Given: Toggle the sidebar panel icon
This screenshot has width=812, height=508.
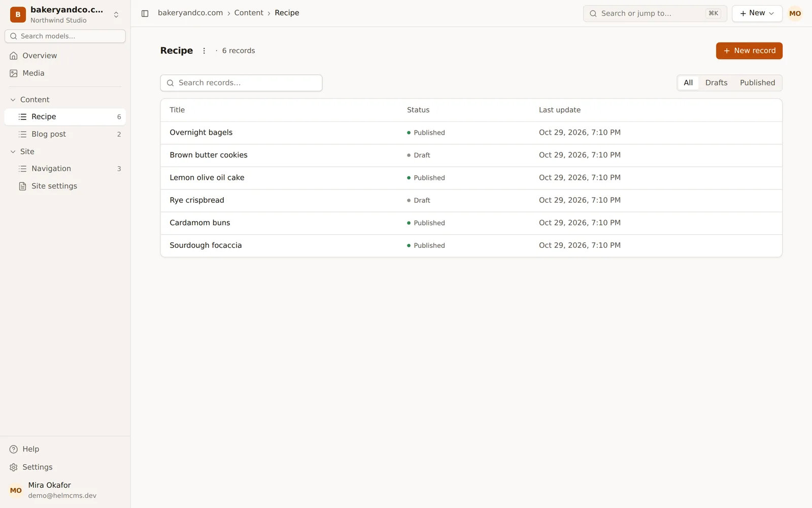Looking at the screenshot, I should coord(145,13).
